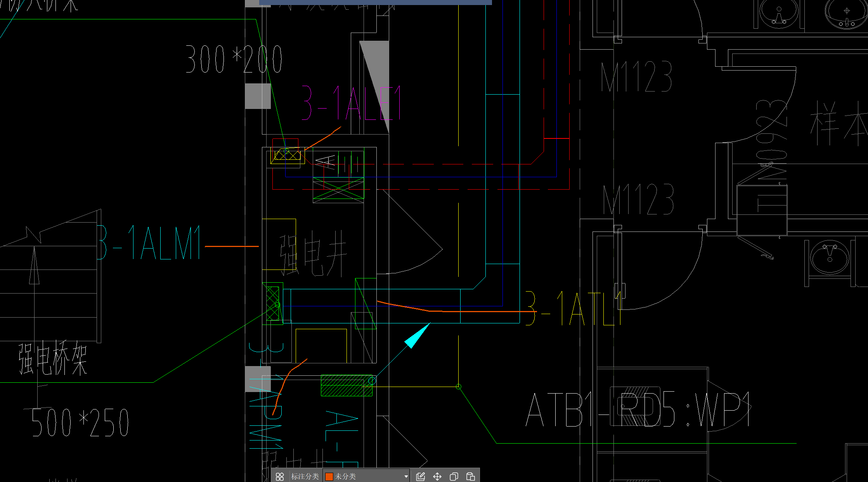Click the orange 未分类 color swatch
The height and width of the screenshot is (482, 868).
329,477
